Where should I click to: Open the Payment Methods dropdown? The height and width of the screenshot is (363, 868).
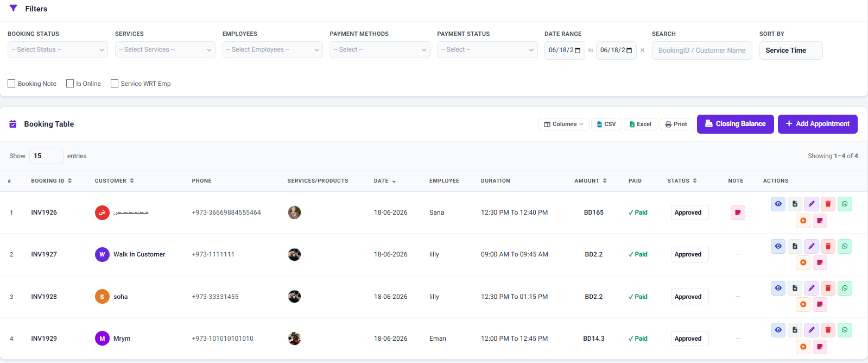pos(380,49)
